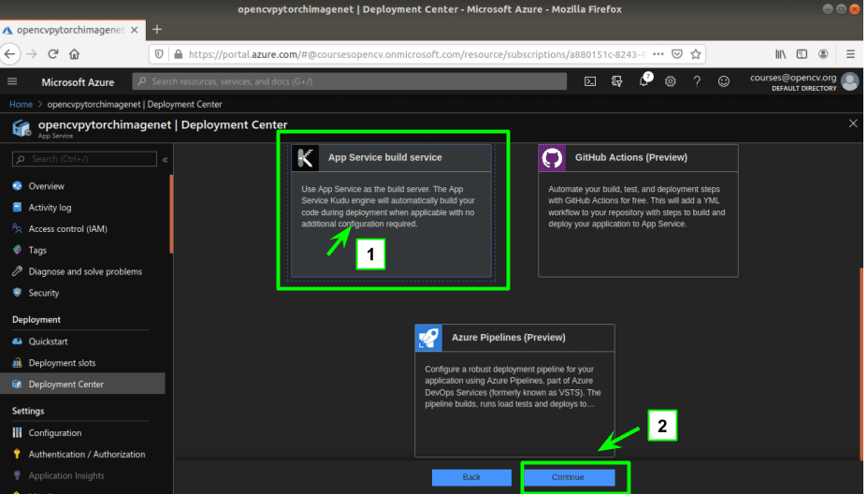Collapse the sidebar with the double chevron

tap(165, 159)
